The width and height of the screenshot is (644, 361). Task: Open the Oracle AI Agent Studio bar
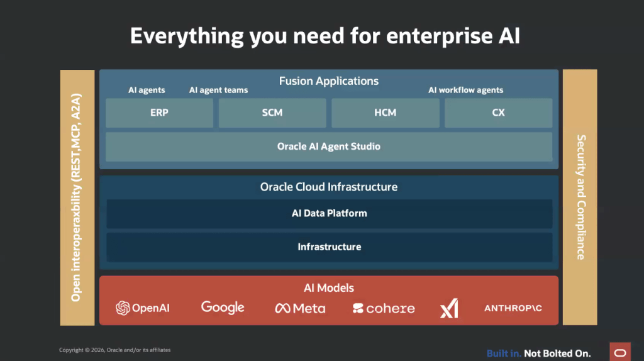click(329, 147)
